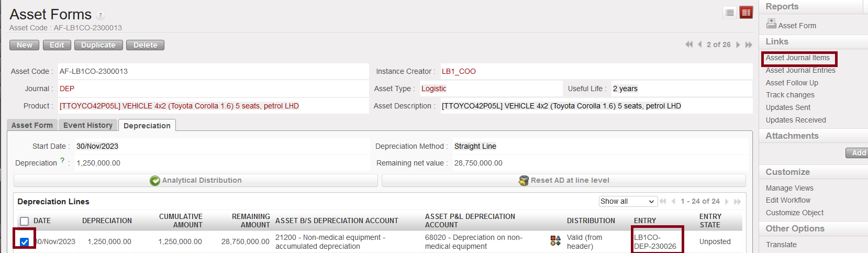Sort by DATE column header
The height and width of the screenshot is (253, 868).
tap(42, 221)
